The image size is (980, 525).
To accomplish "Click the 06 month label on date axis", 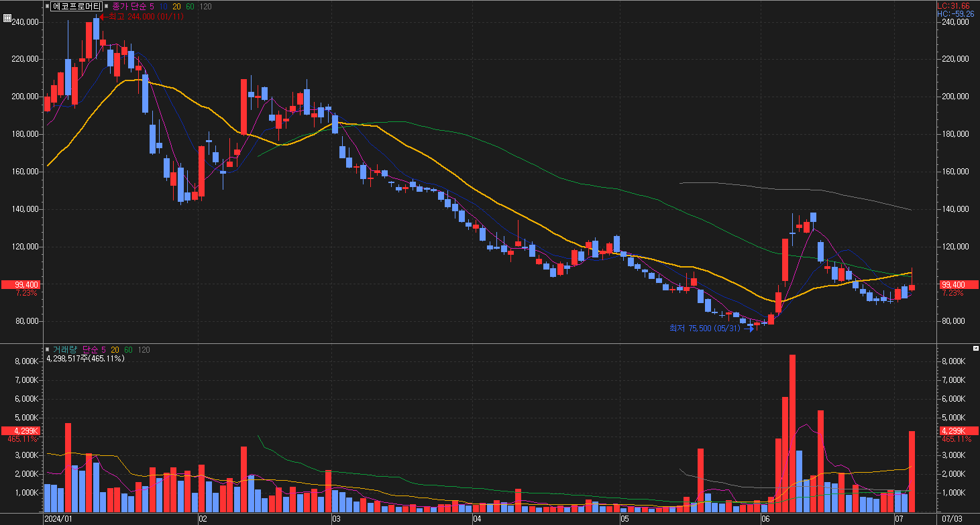I will click(765, 519).
